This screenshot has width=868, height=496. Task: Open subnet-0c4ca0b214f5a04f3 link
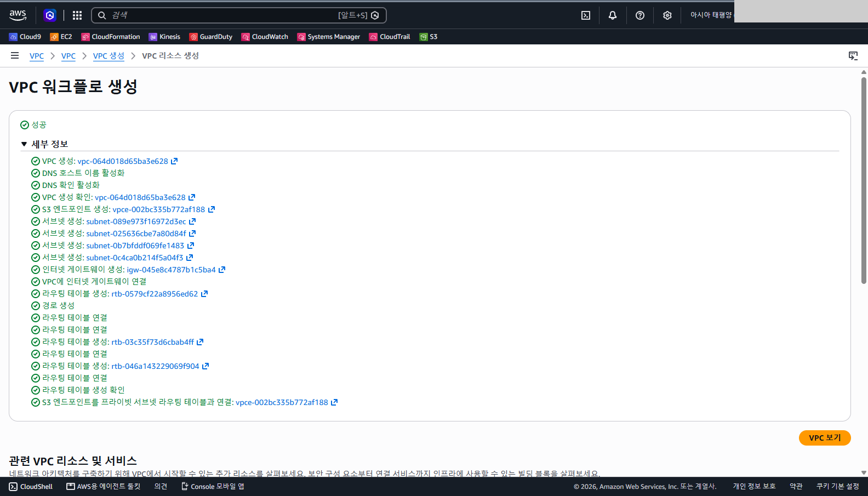click(139, 258)
